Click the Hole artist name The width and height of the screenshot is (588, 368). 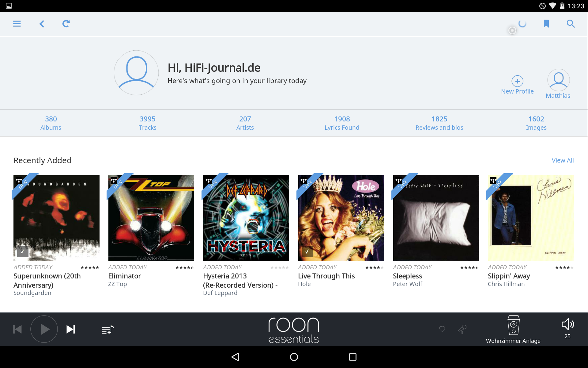[304, 284]
